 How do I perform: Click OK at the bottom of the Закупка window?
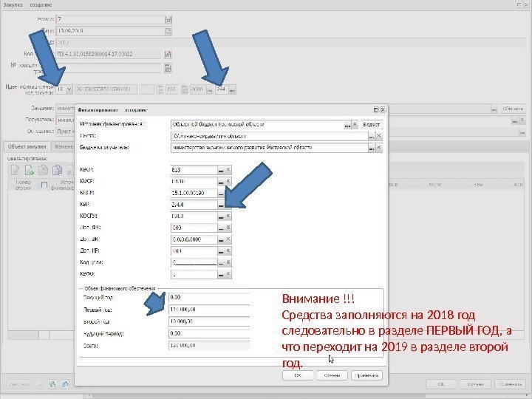pyautogui.click(x=440, y=384)
